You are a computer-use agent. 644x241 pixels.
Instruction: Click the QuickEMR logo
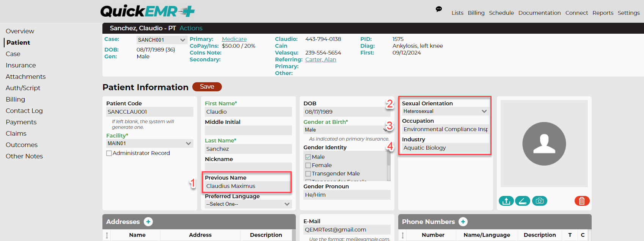(x=148, y=11)
